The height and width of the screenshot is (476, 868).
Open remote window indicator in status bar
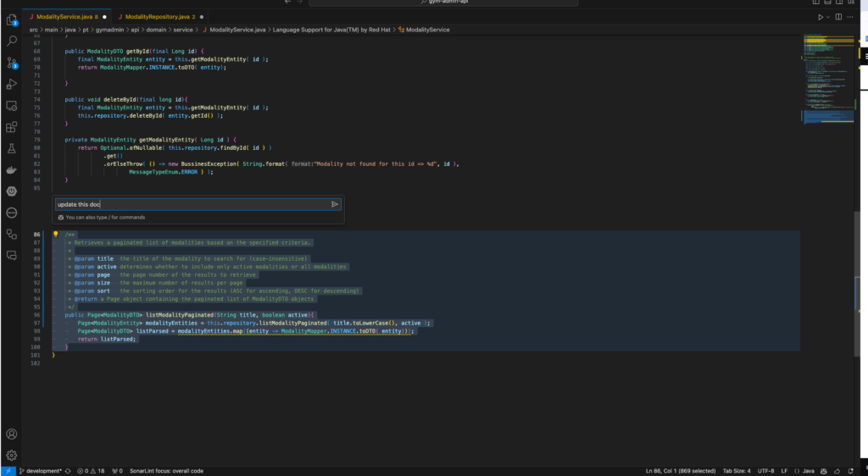pos(8,471)
